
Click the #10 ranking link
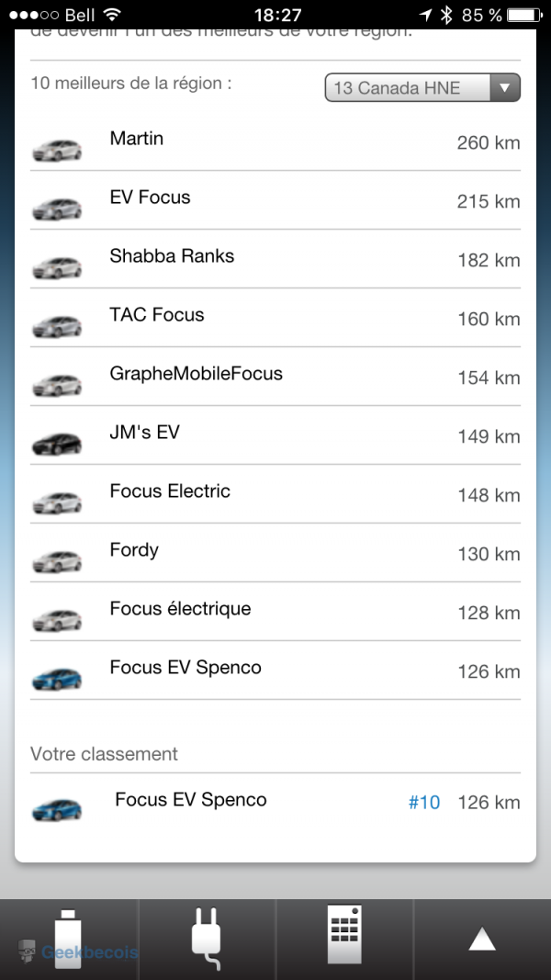click(424, 803)
